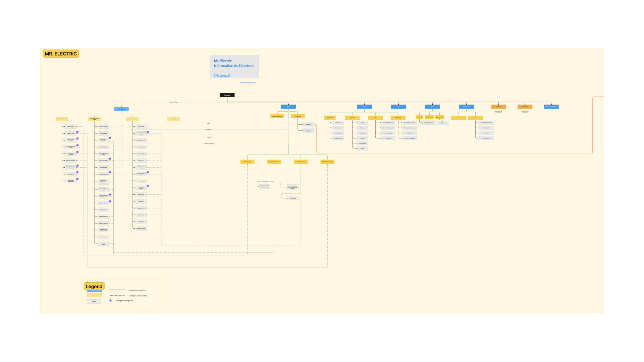This screenshot has width=644, height=362.
Task: Click the All Lighting Services node
Action: 301,162
